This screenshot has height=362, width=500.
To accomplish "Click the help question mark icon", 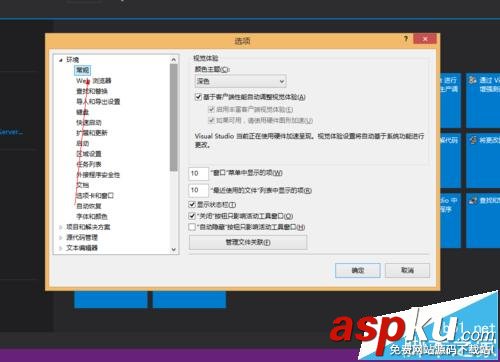I will point(406,39).
